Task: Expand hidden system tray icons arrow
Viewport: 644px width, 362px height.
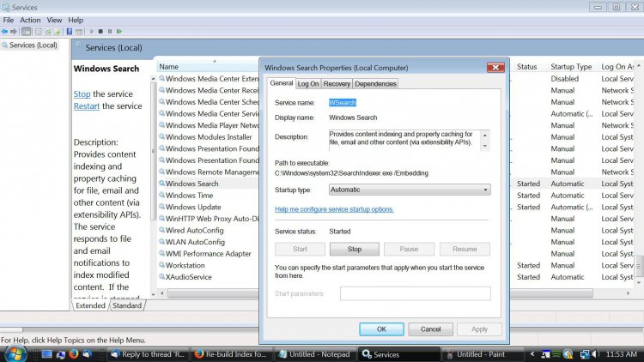Action: [532, 353]
